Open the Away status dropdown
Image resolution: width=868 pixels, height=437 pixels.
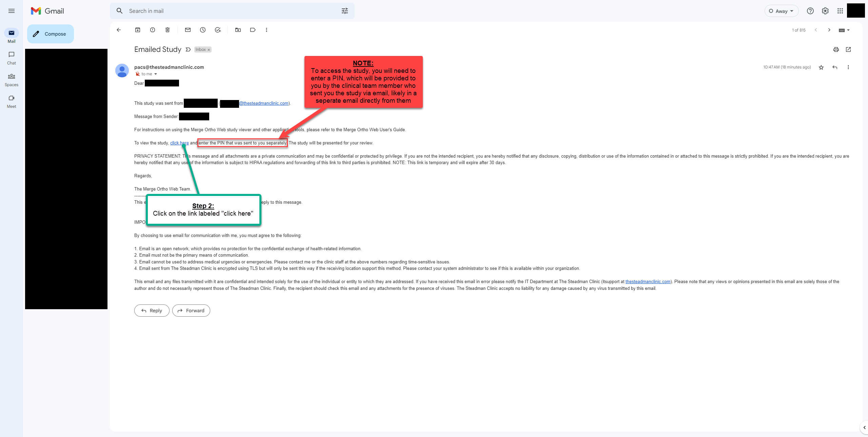click(x=781, y=11)
